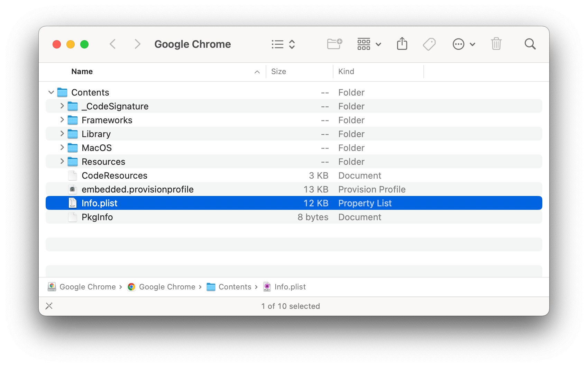Sort by the Size column header
The height and width of the screenshot is (367, 588).
[279, 72]
